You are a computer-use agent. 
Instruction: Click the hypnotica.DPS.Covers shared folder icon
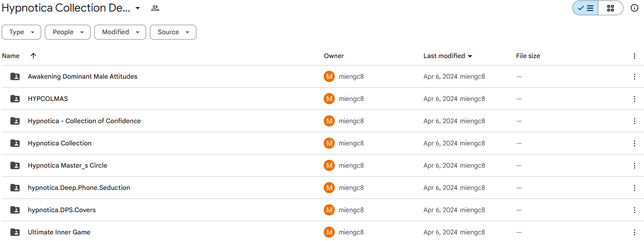point(15,210)
